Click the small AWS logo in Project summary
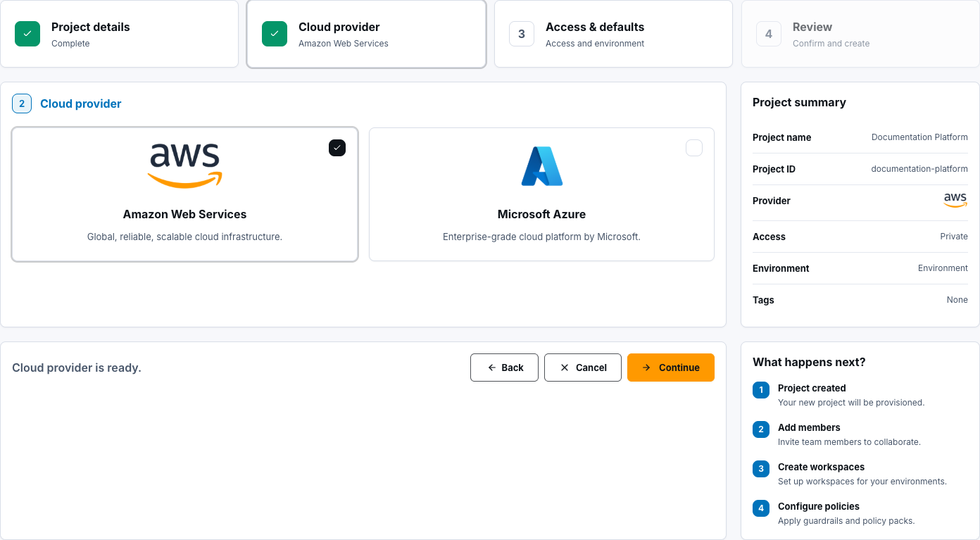 click(955, 201)
